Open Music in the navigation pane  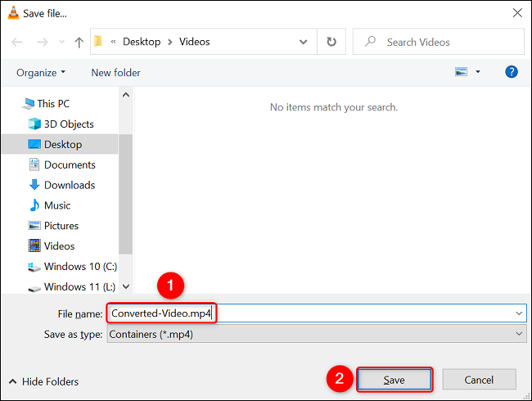click(x=57, y=205)
